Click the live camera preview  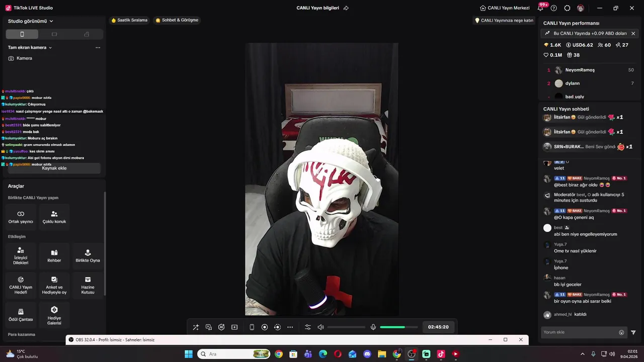[321, 179]
